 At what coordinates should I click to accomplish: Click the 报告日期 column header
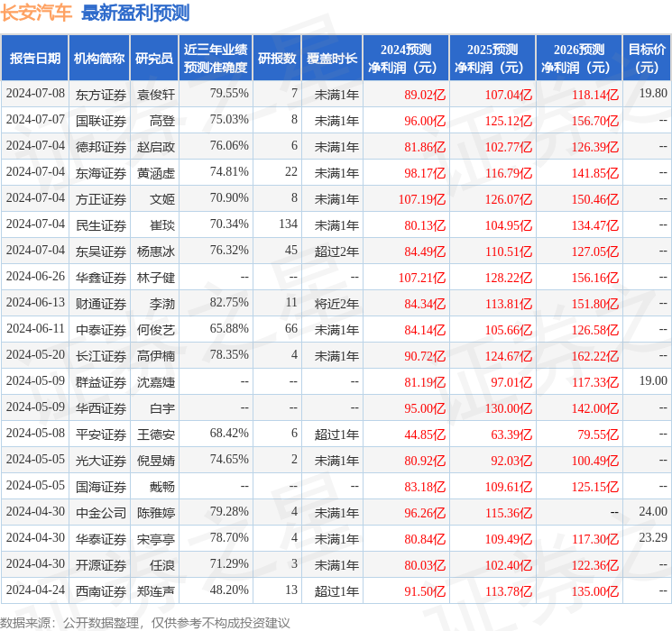[x=34, y=58]
